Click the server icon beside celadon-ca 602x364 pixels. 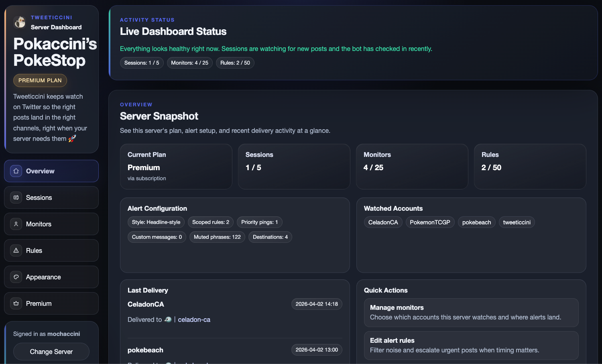168,319
